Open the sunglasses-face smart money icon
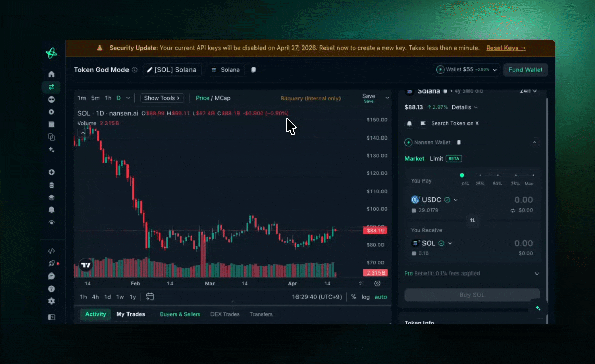The height and width of the screenshot is (364, 595). point(51,99)
